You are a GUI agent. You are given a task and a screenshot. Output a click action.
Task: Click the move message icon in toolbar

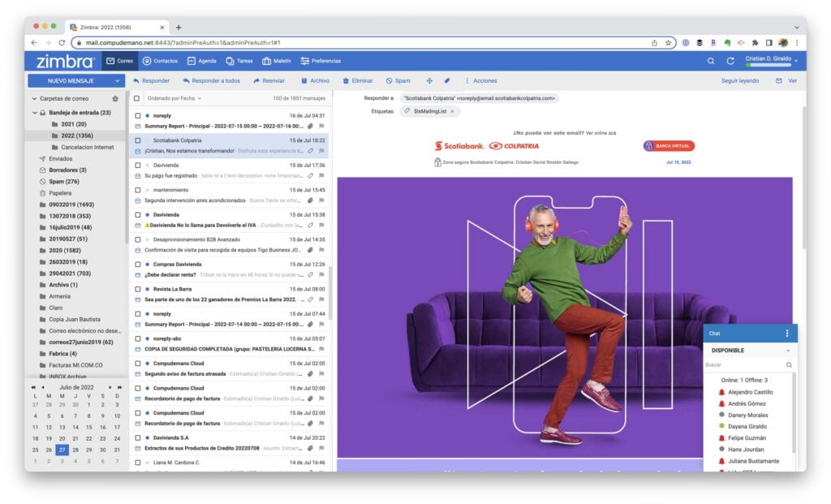429,80
